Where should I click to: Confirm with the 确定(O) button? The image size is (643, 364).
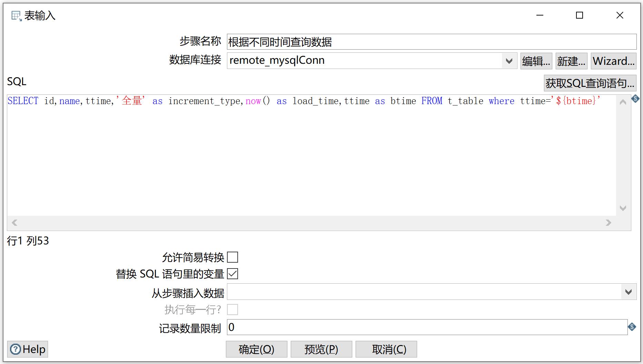256,349
